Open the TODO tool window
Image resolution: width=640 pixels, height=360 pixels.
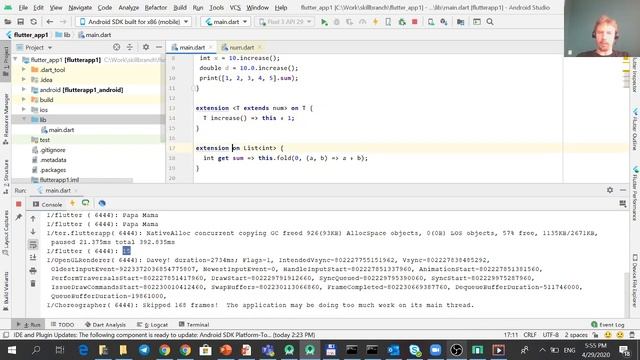[x=62, y=324]
